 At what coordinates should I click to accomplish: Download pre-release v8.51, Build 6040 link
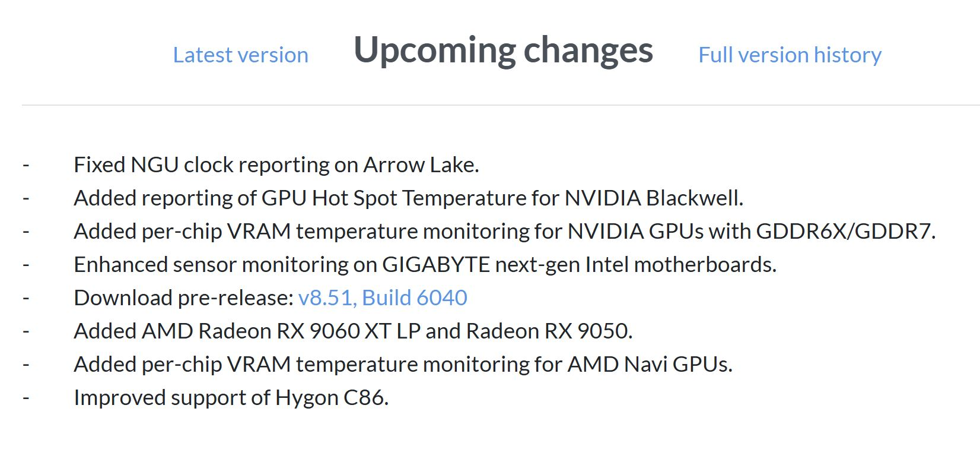383,298
